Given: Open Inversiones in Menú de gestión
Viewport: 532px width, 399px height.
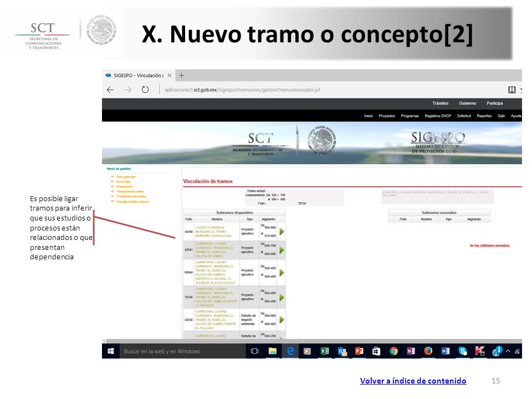Looking at the screenshot, I should tap(124, 182).
